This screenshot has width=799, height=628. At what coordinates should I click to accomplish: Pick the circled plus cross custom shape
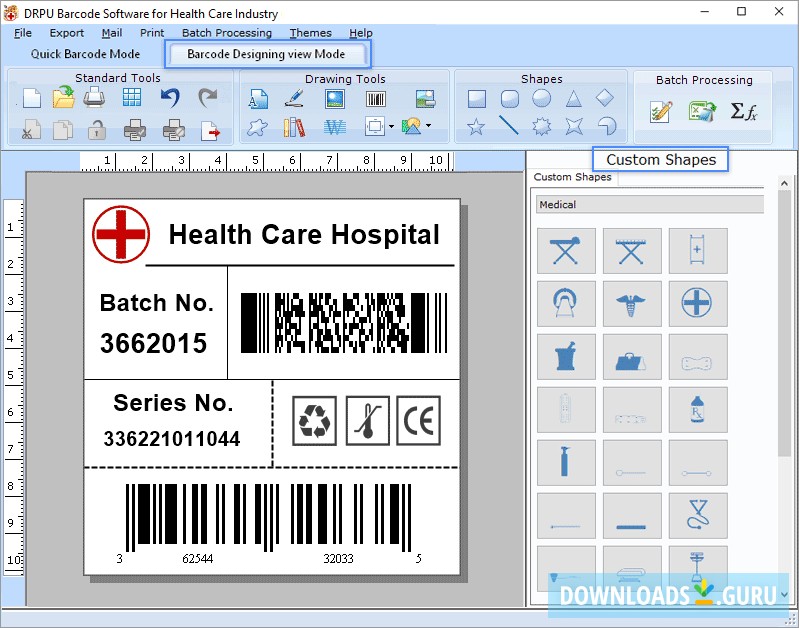(x=698, y=304)
